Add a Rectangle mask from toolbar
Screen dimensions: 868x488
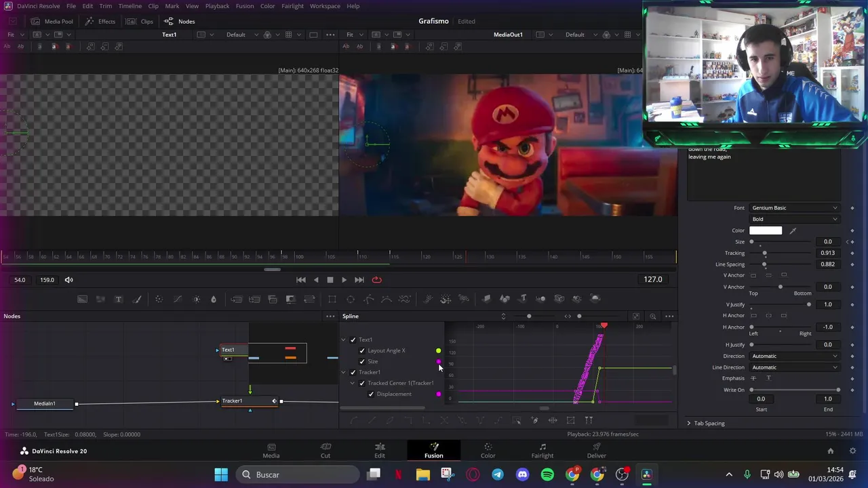click(x=332, y=299)
